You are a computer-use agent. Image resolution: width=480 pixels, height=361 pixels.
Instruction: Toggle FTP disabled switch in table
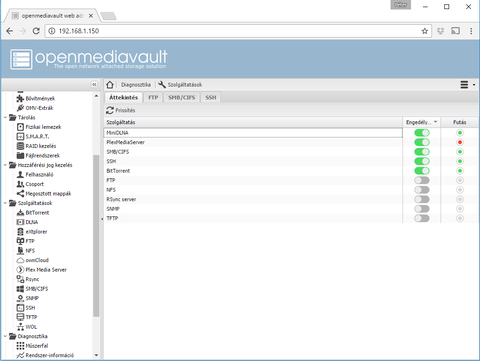tap(422, 180)
